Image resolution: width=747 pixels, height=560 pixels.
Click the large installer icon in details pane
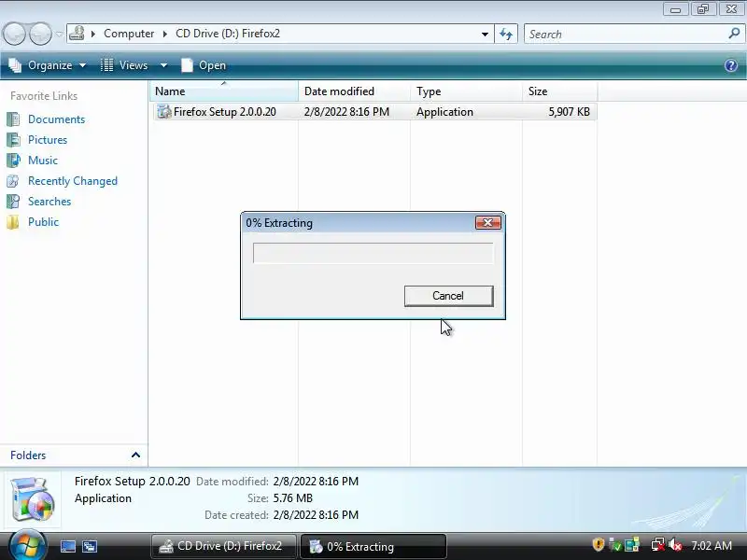(x=33, y=499)
